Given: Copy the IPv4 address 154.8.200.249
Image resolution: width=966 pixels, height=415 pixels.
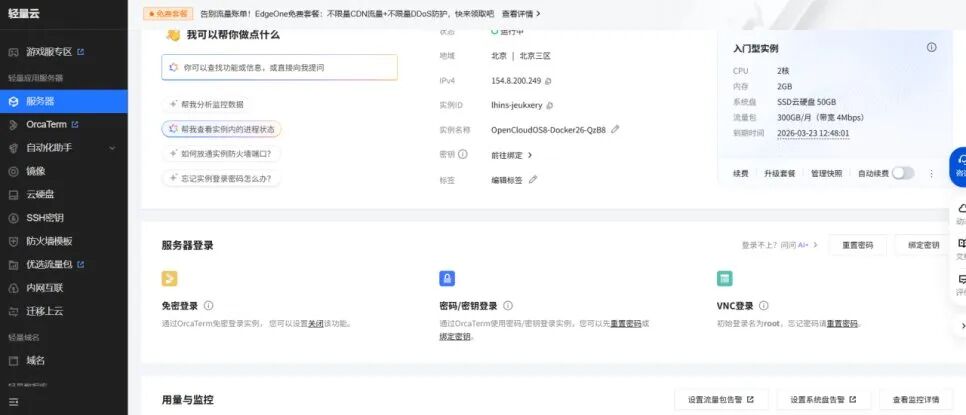Looking at the screenshot, I should pos(548,81).
